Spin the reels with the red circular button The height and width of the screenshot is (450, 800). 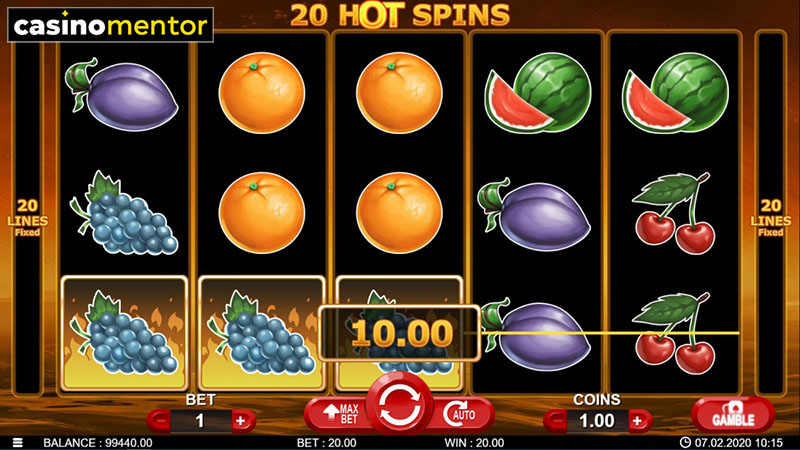point(399,407)
